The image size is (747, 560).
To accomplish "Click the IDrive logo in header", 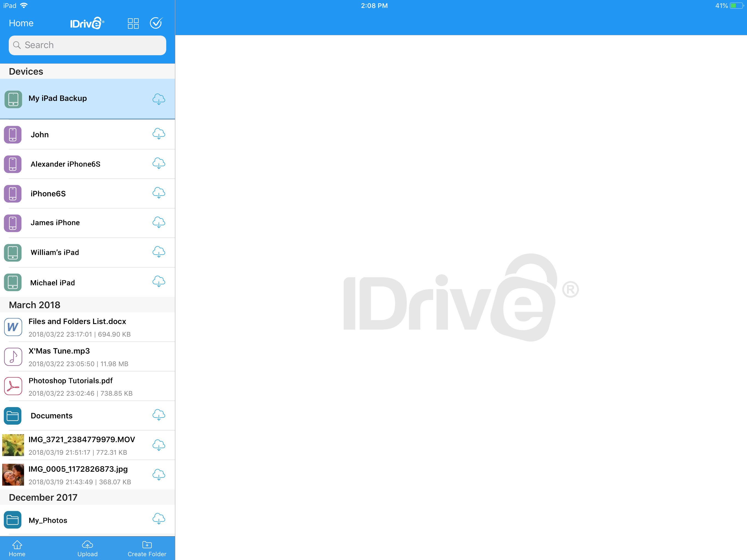I will point(87,23).
